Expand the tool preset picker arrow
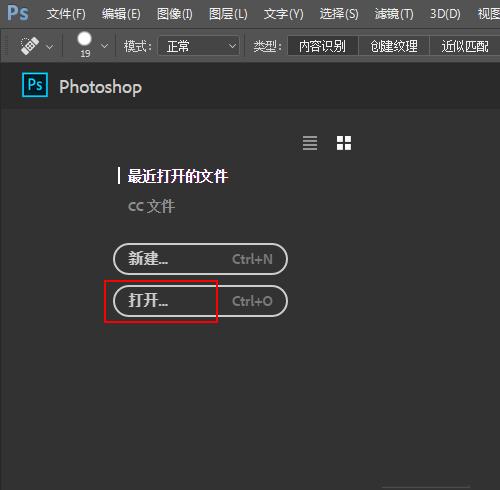500x490 pixels. click(x=50, y=46)
